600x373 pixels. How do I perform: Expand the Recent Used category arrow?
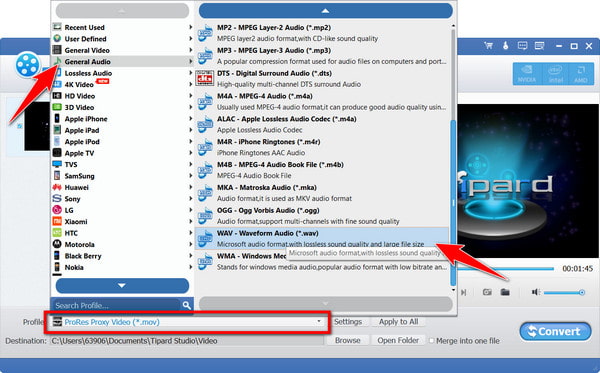191,27
